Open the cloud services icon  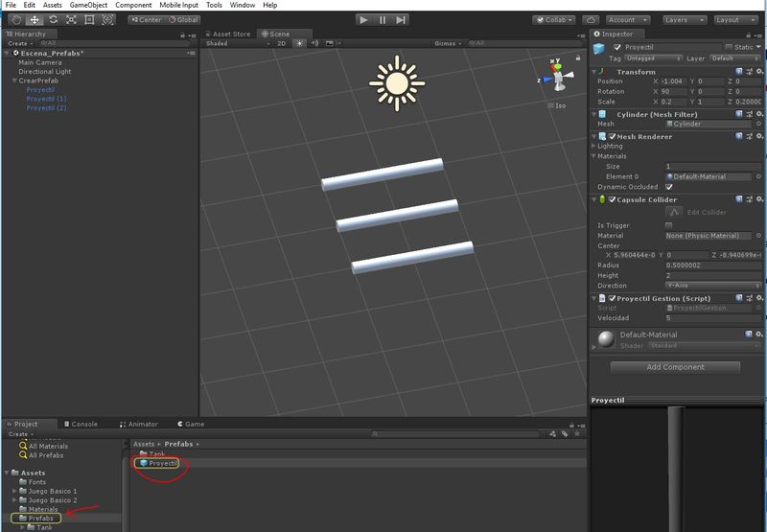point(591,20)
